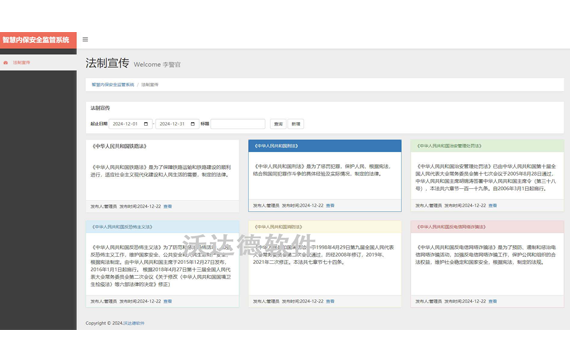Go to 智慧内保安全监管系统 breadcrumb link
Image resolution: width=570 pixels, height=360 pixels.
tap(113, 85)
